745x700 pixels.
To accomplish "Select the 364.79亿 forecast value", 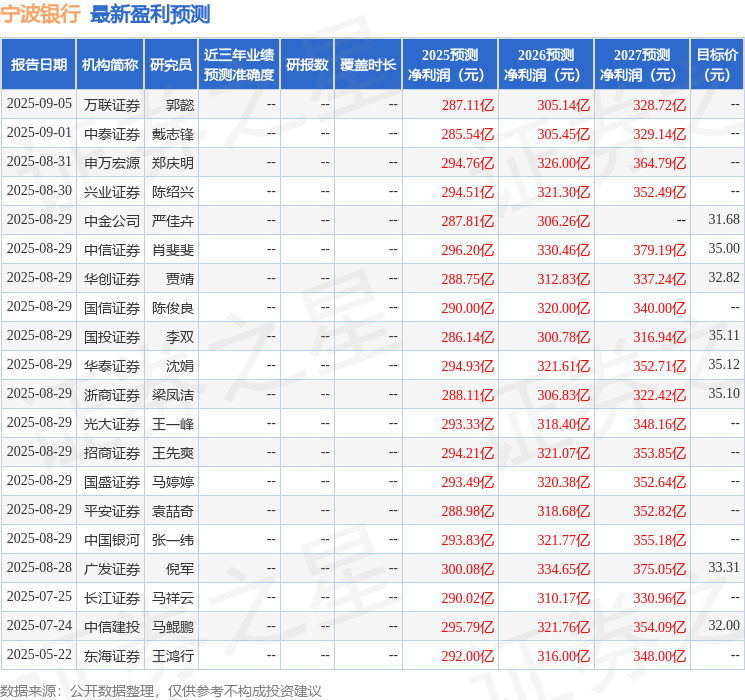I will click(659, 163).
